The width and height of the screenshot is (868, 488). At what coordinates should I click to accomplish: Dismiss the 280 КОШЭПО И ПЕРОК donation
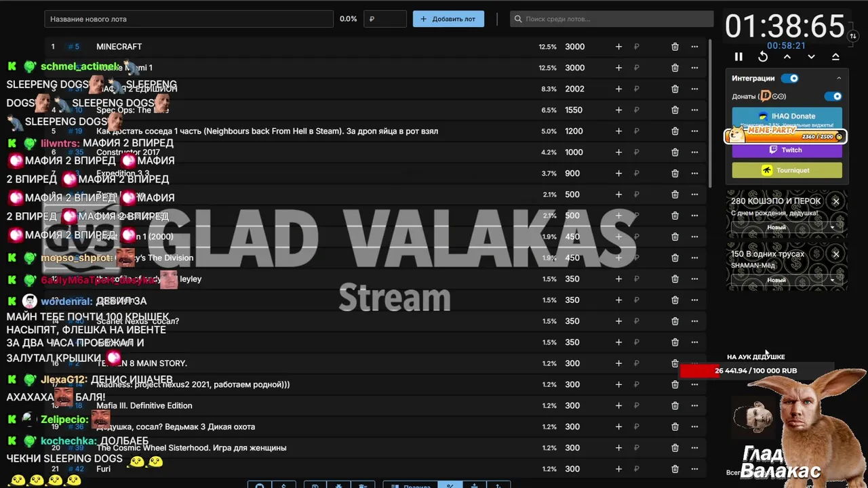pyautogui.click(x=835, y=201)
